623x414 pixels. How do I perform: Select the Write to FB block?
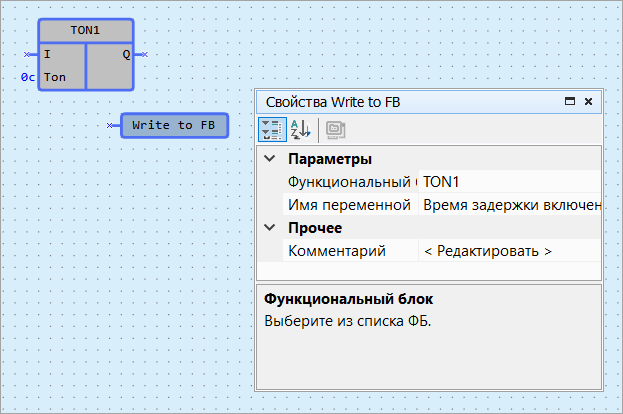point(174,125)
